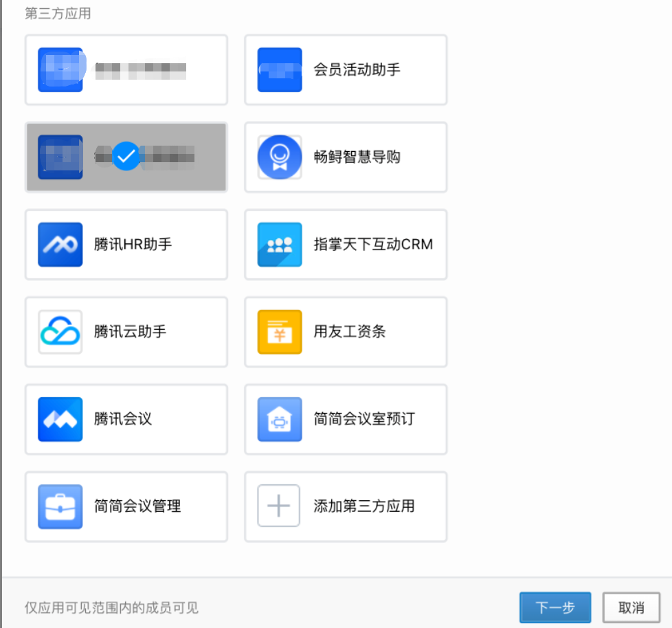Image resolution: width=672 pixels, height=628 pixels.
Task: Select 简简会议室预订 text label
Action: point(364,419)
